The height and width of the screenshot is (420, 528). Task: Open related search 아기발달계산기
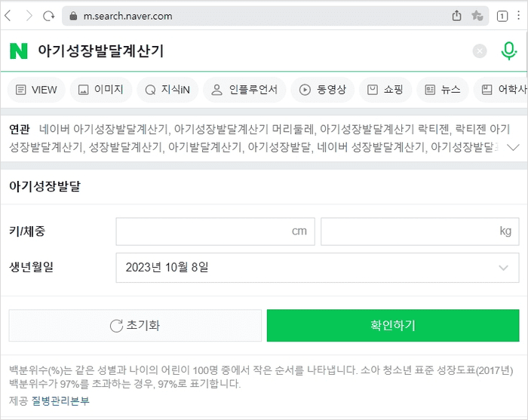click(x=204, y=147)
